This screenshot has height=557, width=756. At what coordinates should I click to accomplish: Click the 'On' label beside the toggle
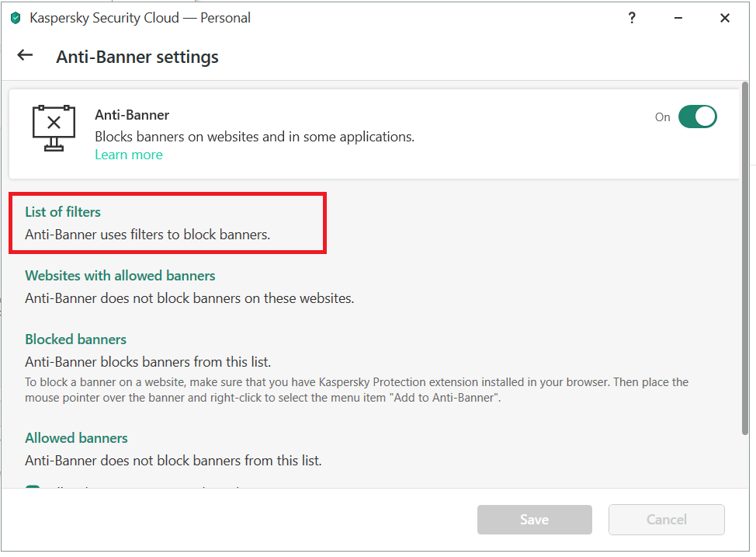[662, 117]
